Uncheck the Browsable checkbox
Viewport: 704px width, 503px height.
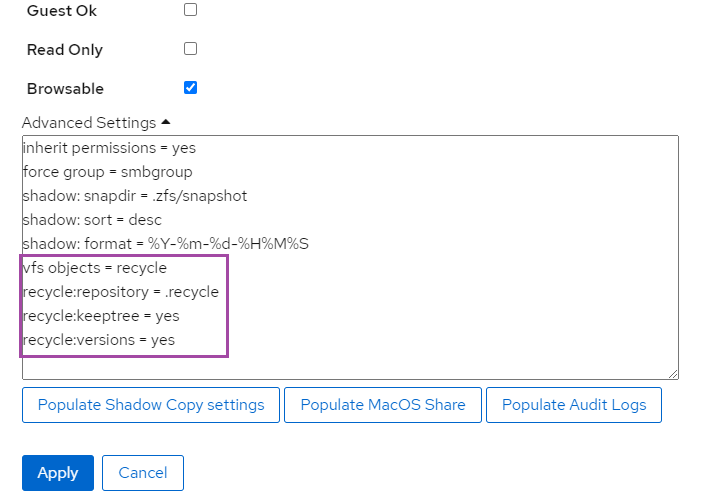point(190,88)
